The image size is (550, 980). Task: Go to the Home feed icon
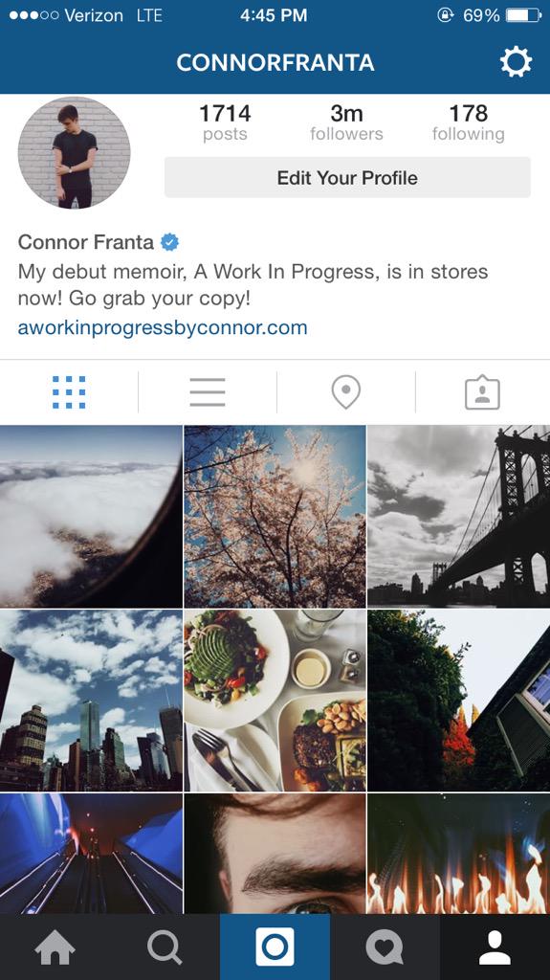(x=55, y=947)
